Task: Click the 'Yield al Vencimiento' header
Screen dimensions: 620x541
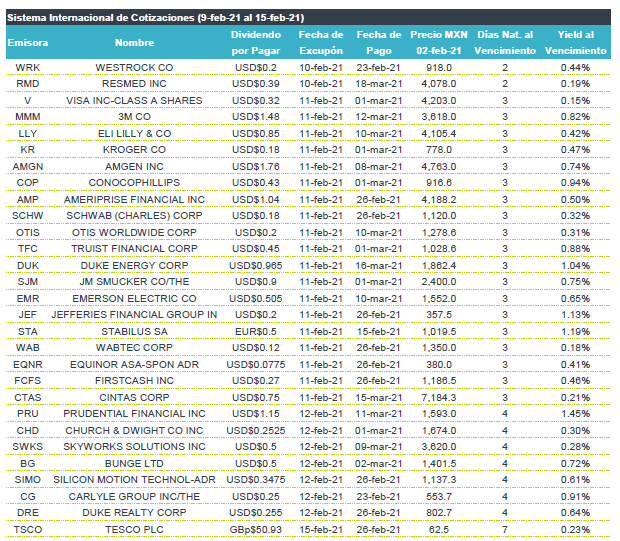Action: click(575, 43)
